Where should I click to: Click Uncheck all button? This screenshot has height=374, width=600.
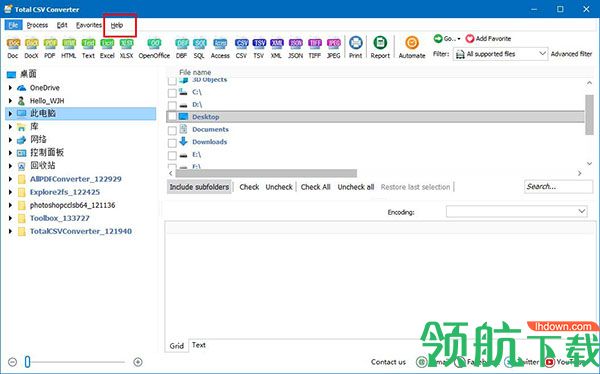point(356,187)
